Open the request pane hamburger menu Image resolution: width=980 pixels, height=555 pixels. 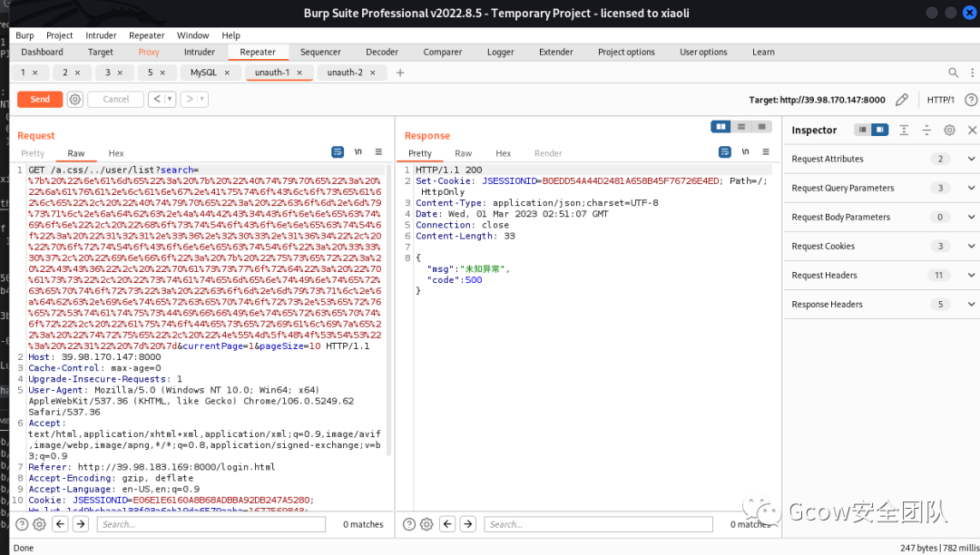click(x=378, y=151)
